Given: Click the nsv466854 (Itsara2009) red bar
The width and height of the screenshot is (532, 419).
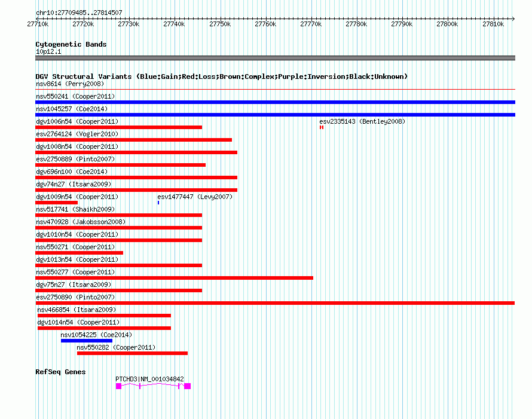Looking at the screenshot, I should [104, 316].
